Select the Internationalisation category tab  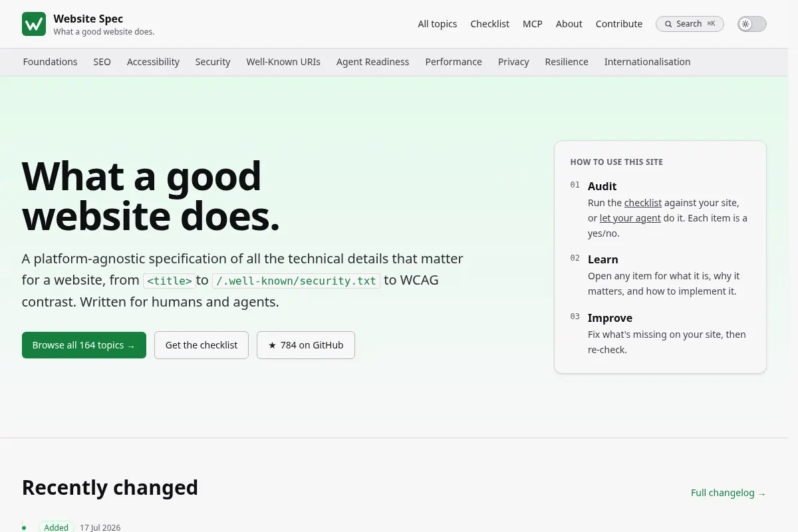pos(647,62)
